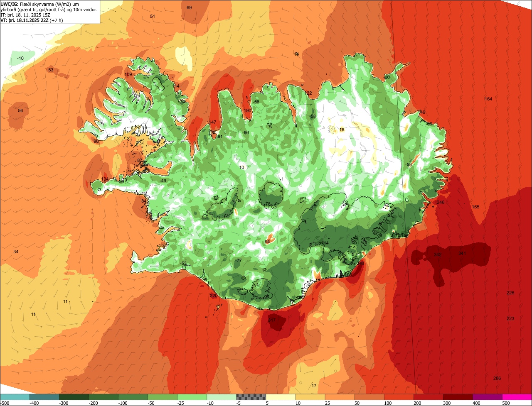Click the map value '286' near the bottom right
Viewport: 532px width, 406px height.
click(497, 378)
